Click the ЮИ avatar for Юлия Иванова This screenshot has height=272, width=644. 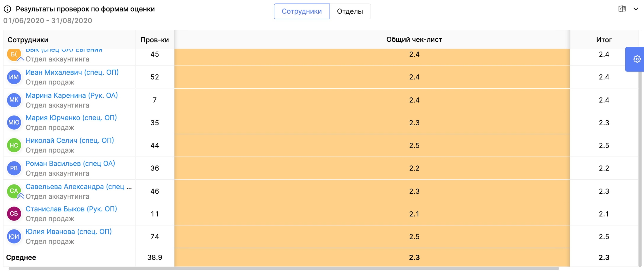(x=14, y=237)
